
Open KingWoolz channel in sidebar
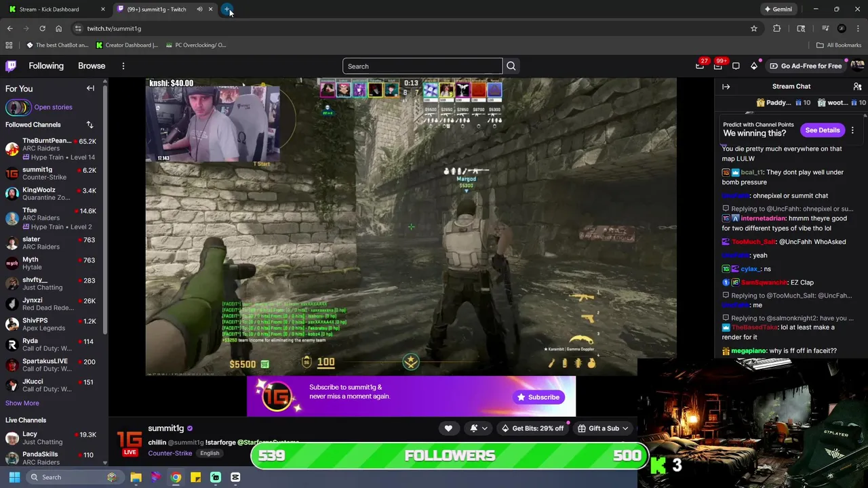click(x=52, y=194)
